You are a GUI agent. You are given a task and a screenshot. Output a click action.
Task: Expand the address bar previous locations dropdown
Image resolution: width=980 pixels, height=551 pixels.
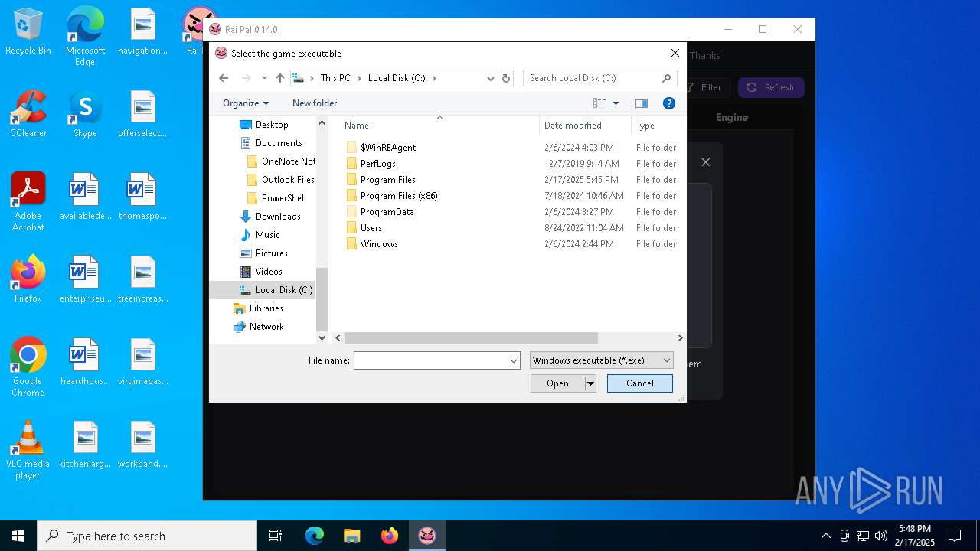(x=491, y=78)
